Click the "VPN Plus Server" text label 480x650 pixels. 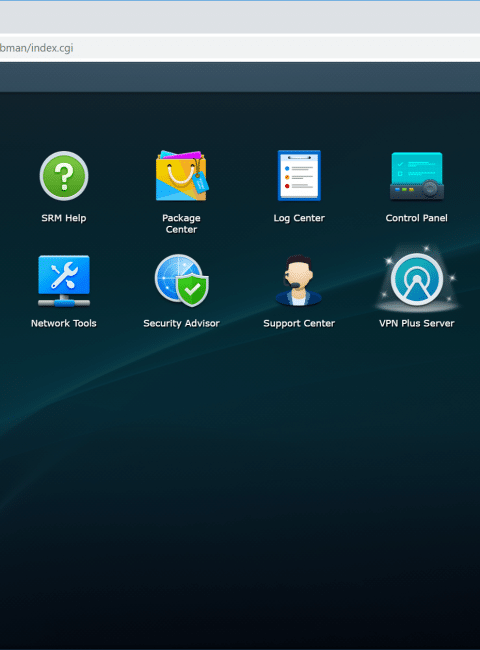tap(417, 323)
